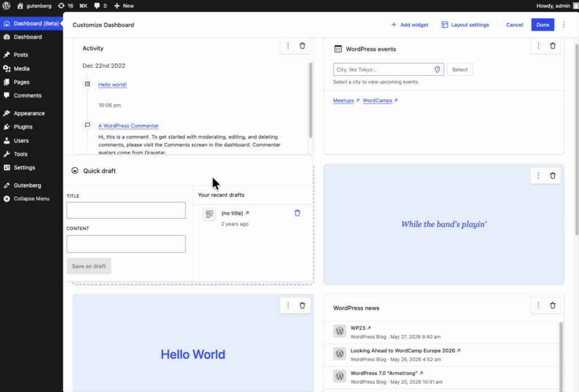Screen dimensions: 579x392
Task: Open WordPress news widget options menu
Action: tap(538, 306)
